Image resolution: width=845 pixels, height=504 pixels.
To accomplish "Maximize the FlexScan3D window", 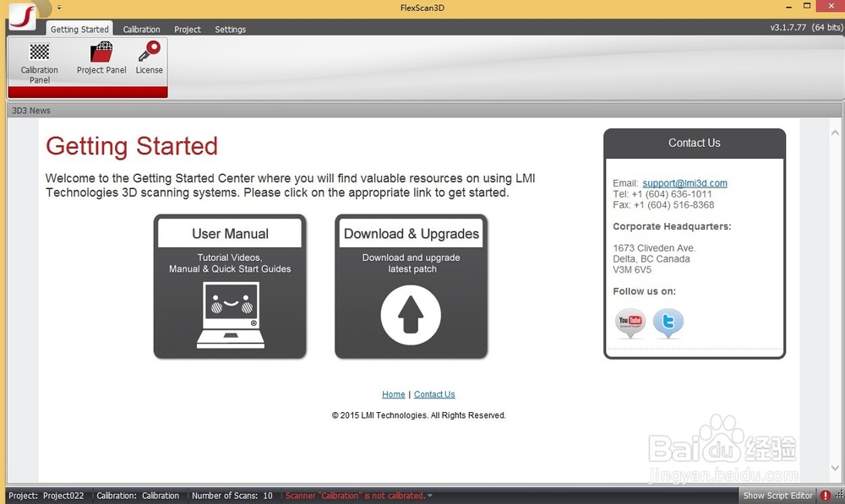I will click(x=807, y=6).
